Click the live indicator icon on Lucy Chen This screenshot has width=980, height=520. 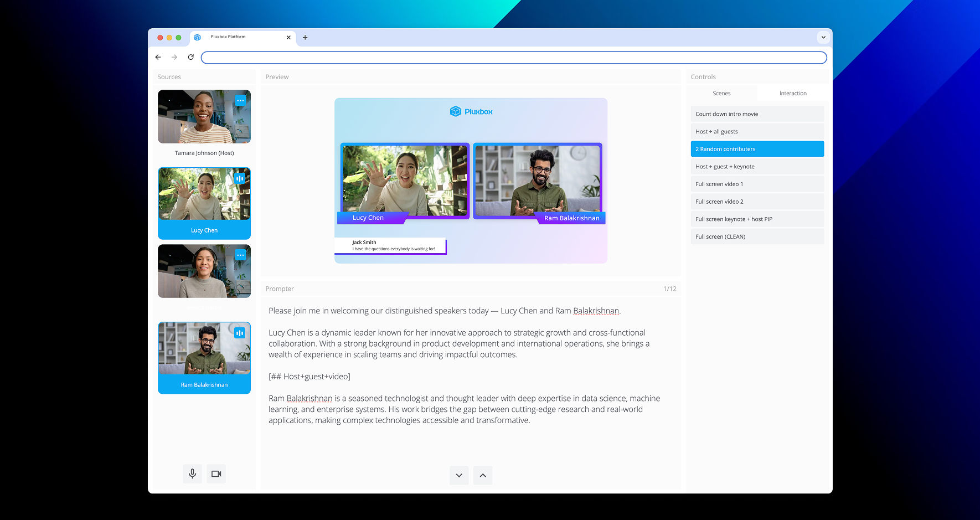(x=240, y=178)
